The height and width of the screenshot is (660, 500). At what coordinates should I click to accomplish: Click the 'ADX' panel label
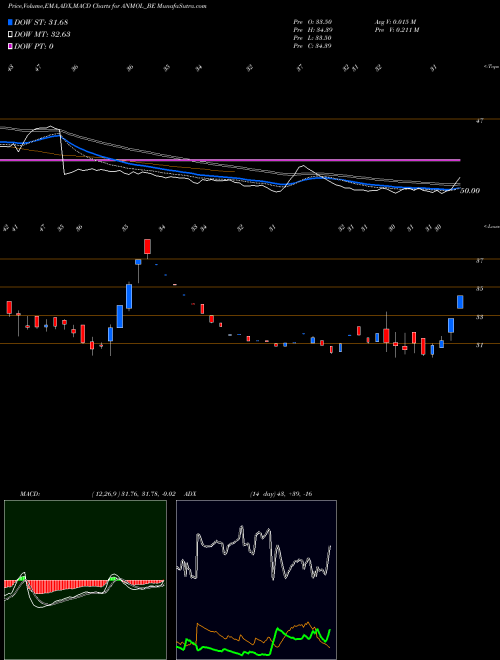click(190, 494)
